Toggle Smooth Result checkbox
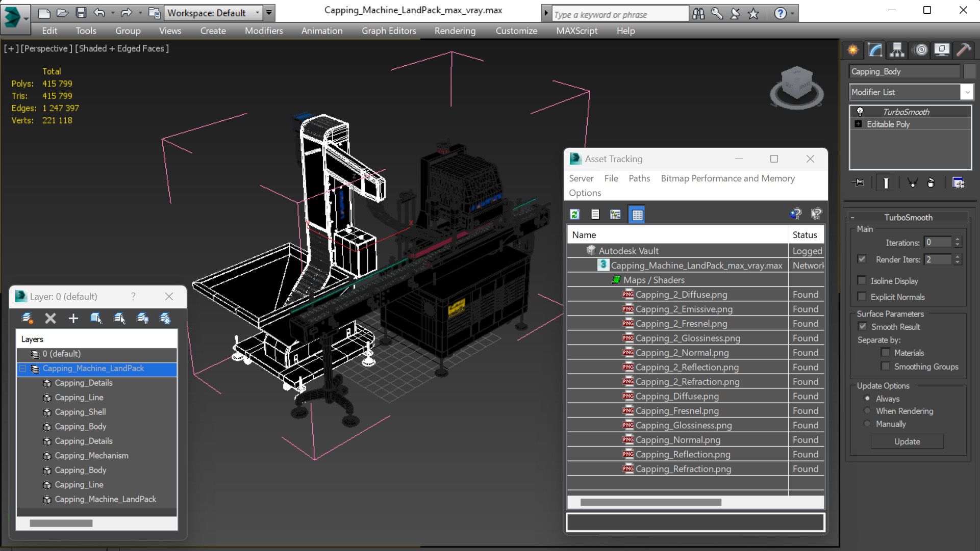 tap(863, 327)
